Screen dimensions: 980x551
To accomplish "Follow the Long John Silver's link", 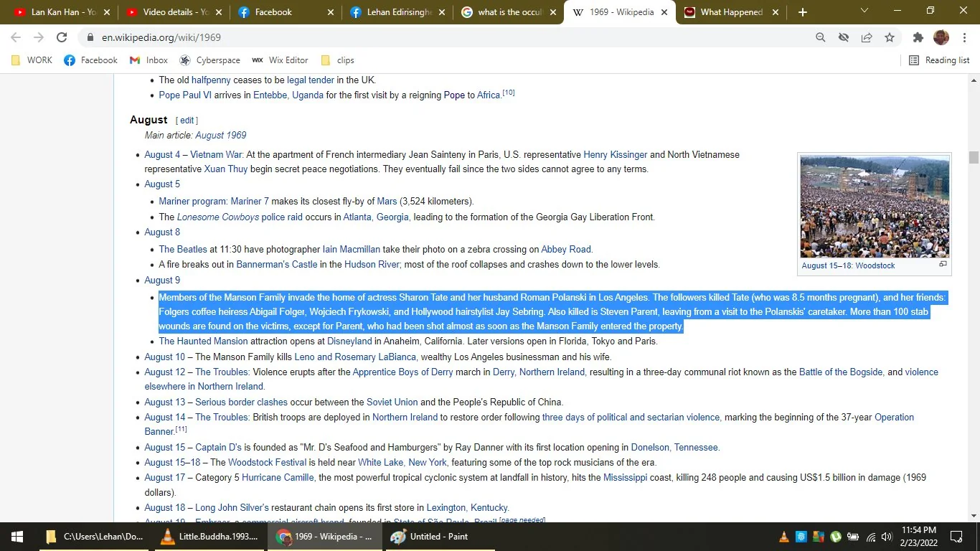I will coord(232,507).
